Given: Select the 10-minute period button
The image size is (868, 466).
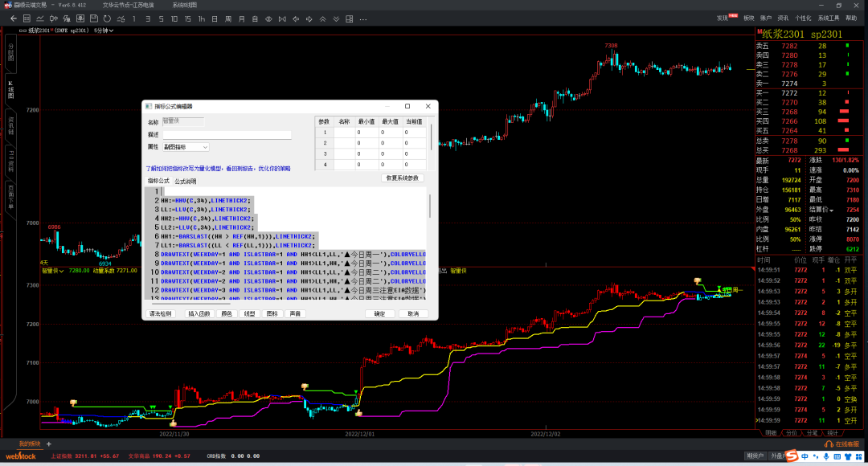Looking at the screenshot, I should click(x=174, y=18).
